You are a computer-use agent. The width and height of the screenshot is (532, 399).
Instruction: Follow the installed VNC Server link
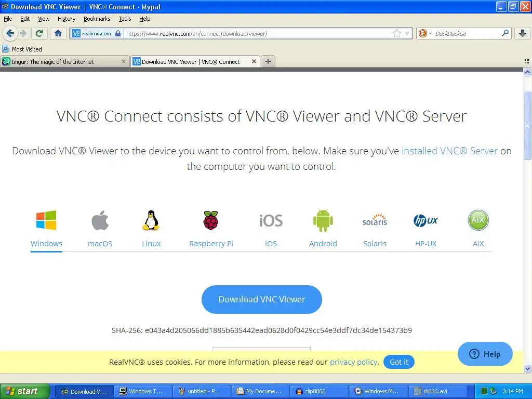449,151
